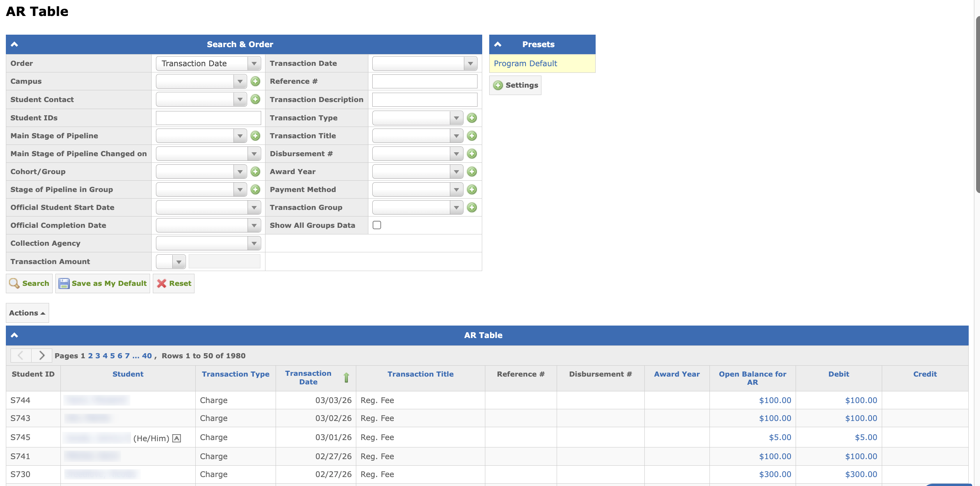Open Transaction Amount operator dropdown
Viewport: 980px width, 486px height.
171,262
